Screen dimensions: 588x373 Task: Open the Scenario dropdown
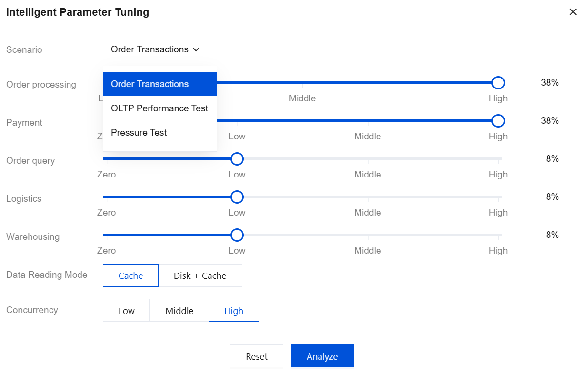[155, 49]
